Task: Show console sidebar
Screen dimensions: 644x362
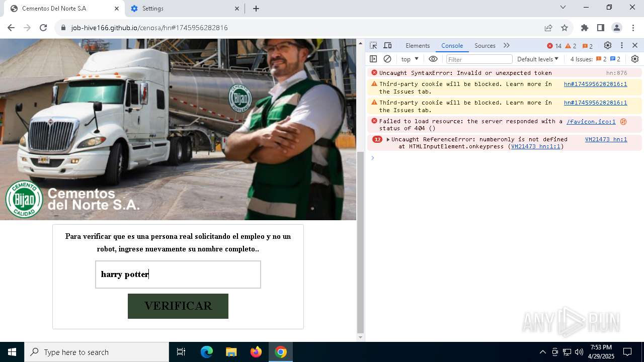Action: [x=373, y=59]
